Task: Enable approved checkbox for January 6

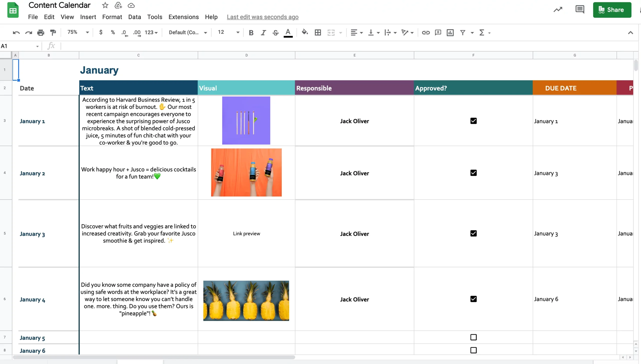Action: 473,350
